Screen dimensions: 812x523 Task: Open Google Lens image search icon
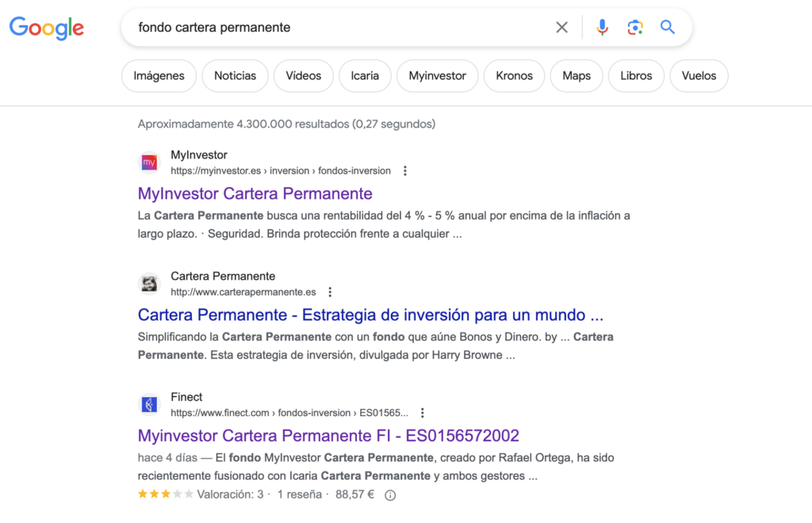pos(635,28)
